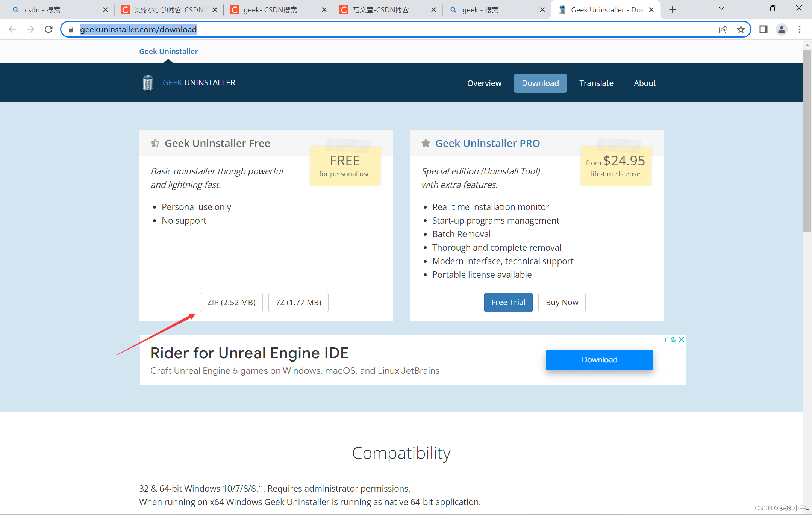The image size is (812, 515).
Task: Click the Geek Uninstaller trash can logo
Action: [x=148, y=83]
